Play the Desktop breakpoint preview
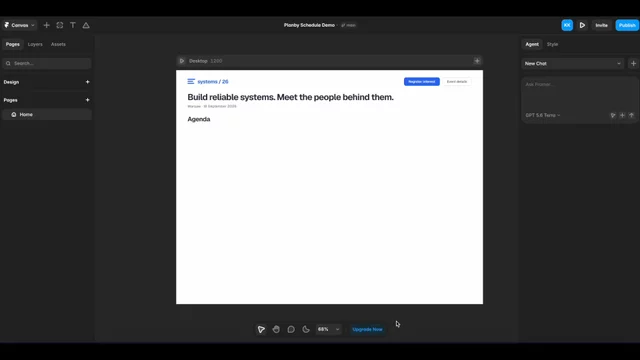640x360 pixels. [182, 61]
